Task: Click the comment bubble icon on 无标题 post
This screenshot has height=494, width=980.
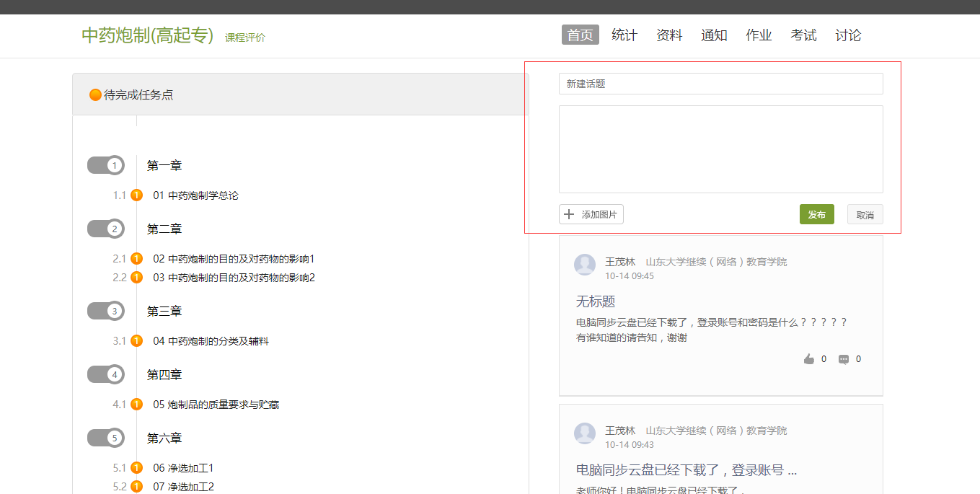Action: (x=843, y=359)
